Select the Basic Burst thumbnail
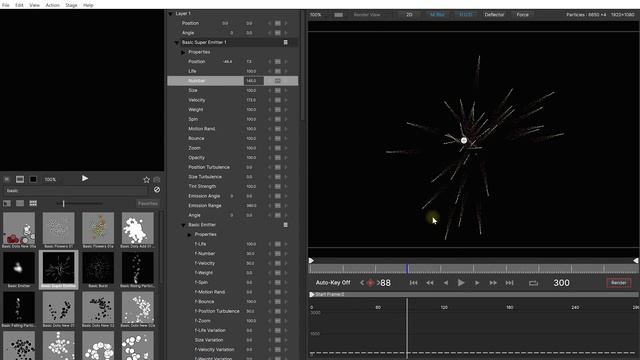Viewport: 640px width, 360px height. pos(98,269)
